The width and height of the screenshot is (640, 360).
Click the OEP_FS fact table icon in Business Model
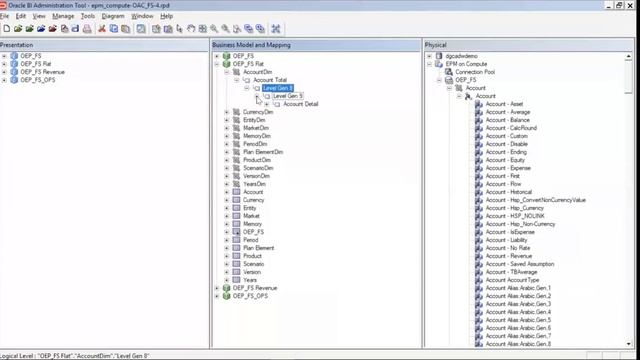click(x=236, y=232)
